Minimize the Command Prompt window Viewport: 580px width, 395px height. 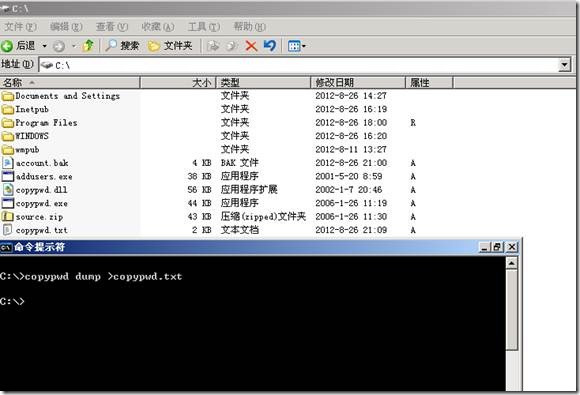point(485,247)
